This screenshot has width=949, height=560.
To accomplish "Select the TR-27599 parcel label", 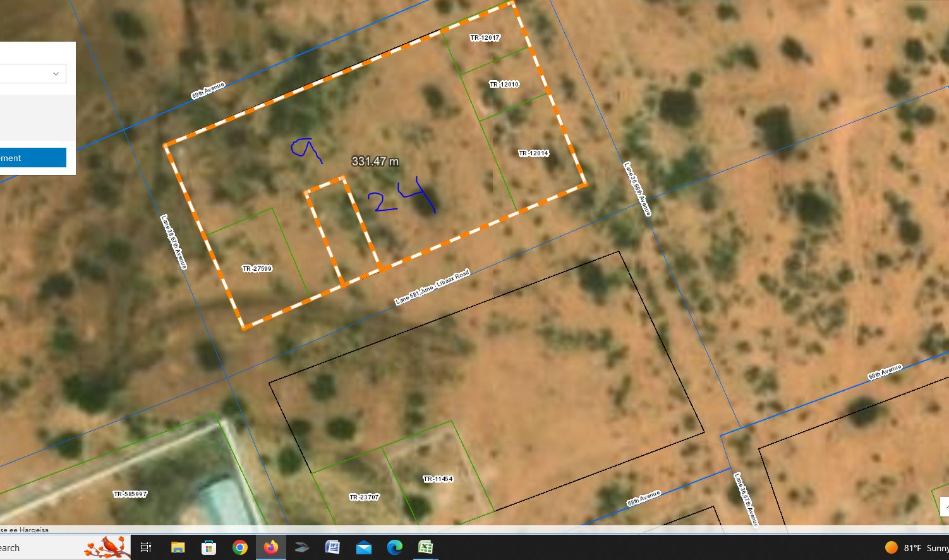I will tap(257, 269).
